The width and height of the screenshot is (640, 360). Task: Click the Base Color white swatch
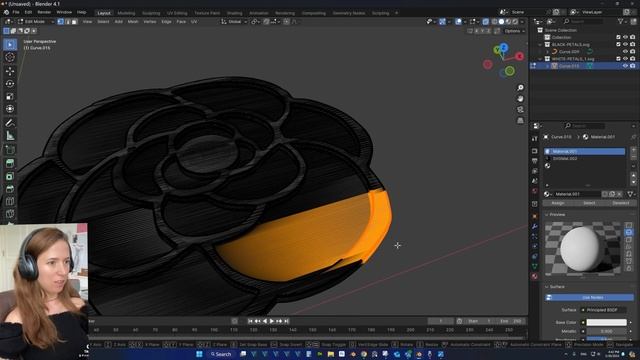(606, 322)
